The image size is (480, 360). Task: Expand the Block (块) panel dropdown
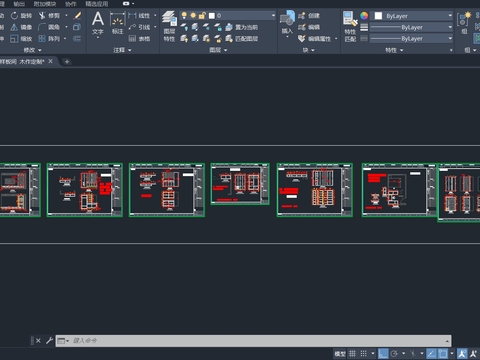(x=308, y=50)
